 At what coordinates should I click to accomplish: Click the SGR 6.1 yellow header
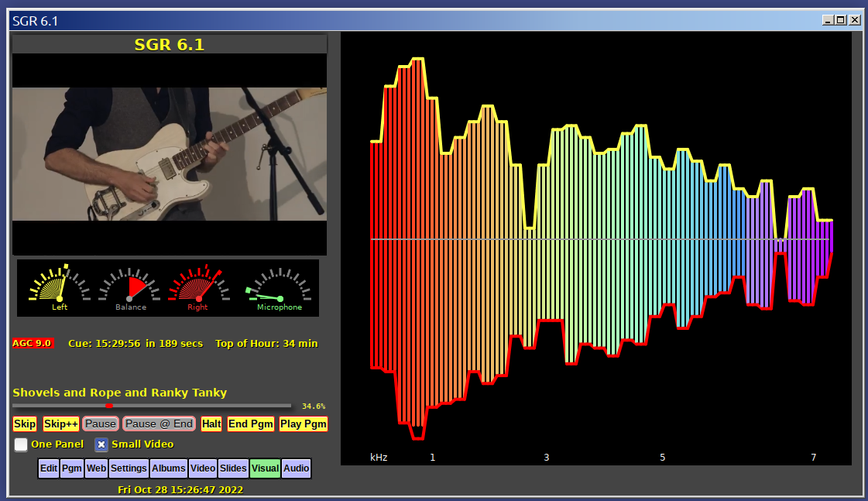(170, 45)
